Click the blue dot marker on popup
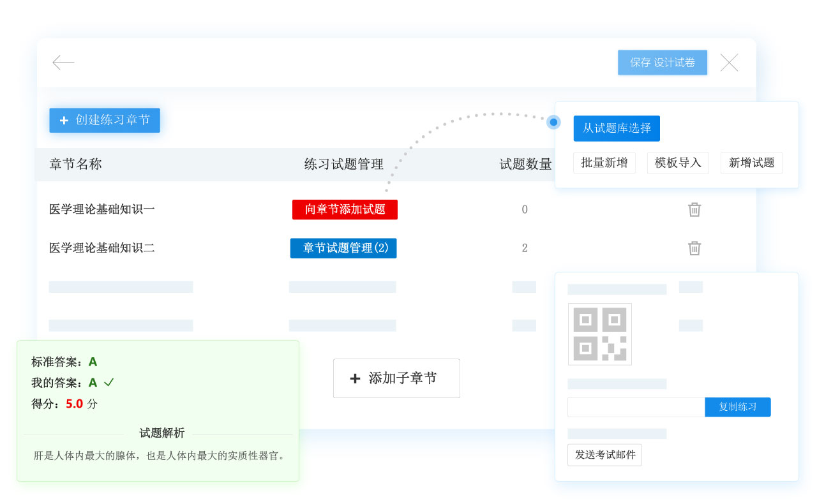817x504 pixels. 553,122
